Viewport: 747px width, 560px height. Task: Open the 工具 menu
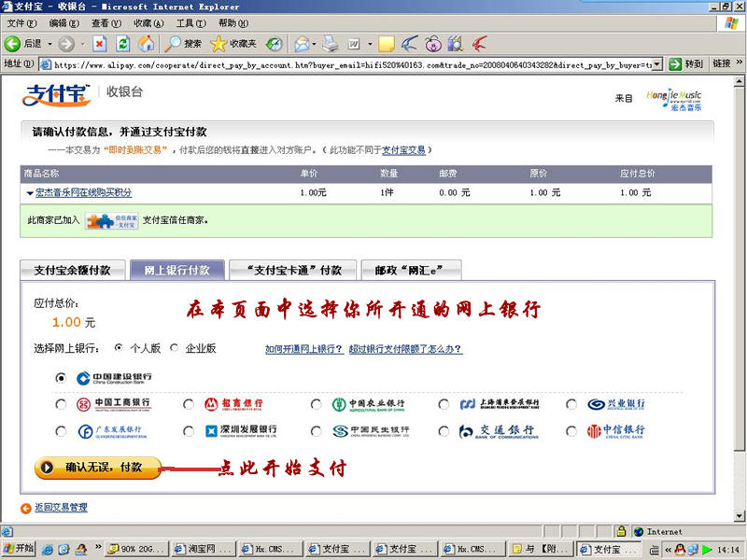191,22
